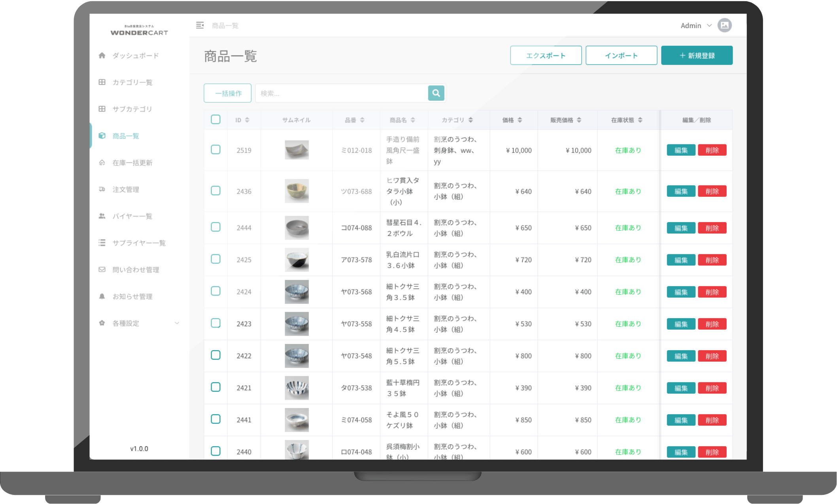Viewport: 837px width, 504px height.
Task: Click the 商品一覧 box icon
Action: (x=102, y=136)
